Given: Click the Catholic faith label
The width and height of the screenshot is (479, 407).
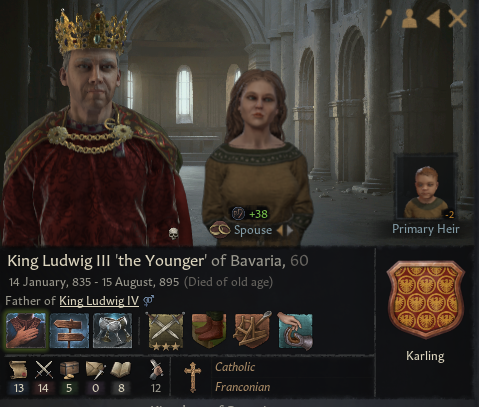Looking at the screenshot, I should tap(235, 367).
